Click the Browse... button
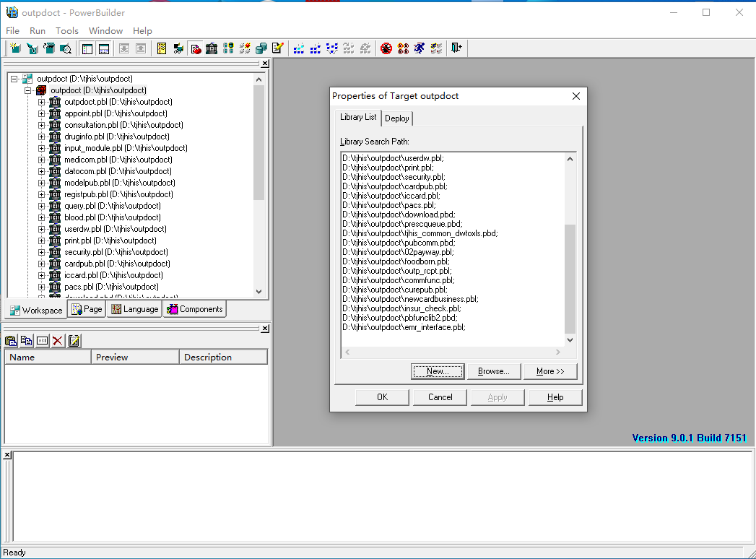The image size is (756, 559). tap(494, 371)
